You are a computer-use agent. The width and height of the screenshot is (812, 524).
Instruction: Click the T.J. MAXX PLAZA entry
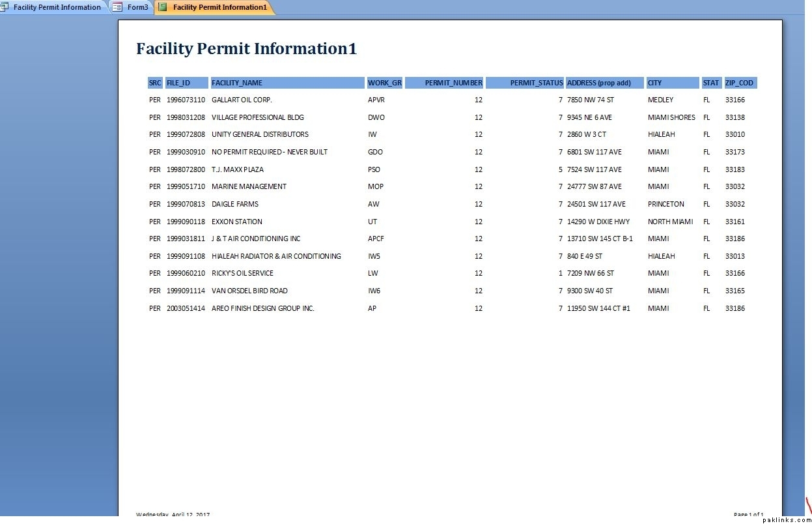coord(238,169)
